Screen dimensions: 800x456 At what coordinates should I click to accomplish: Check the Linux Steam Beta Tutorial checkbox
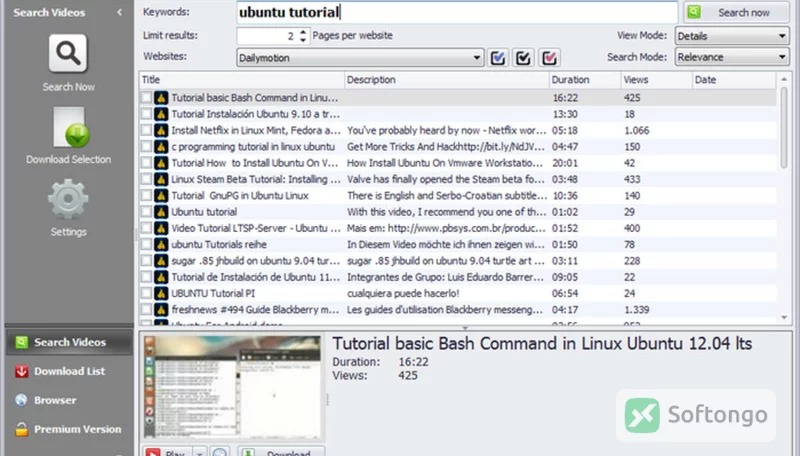click(146, 179)
